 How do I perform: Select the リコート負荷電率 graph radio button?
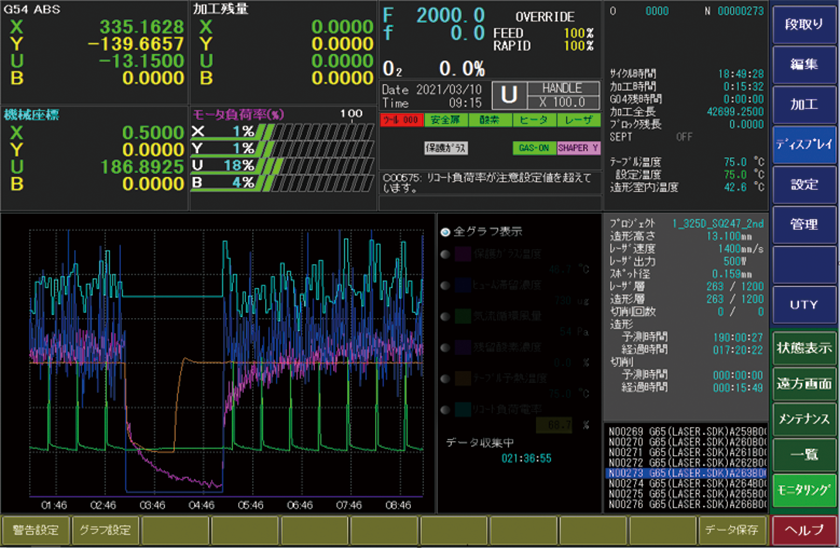point(445,409)
